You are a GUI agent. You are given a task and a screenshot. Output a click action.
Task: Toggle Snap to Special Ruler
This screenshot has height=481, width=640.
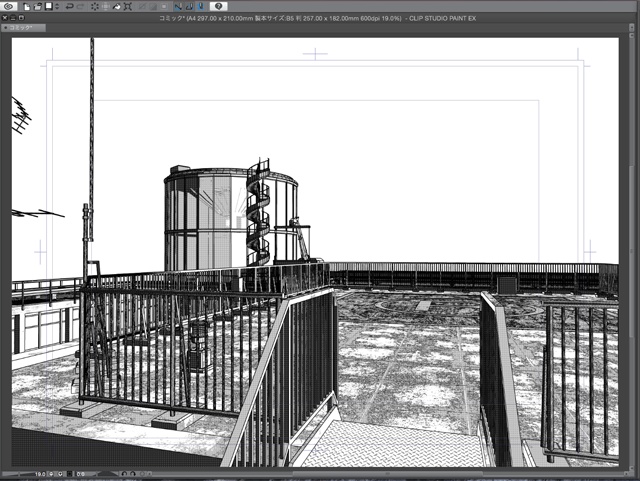[189, 7]
